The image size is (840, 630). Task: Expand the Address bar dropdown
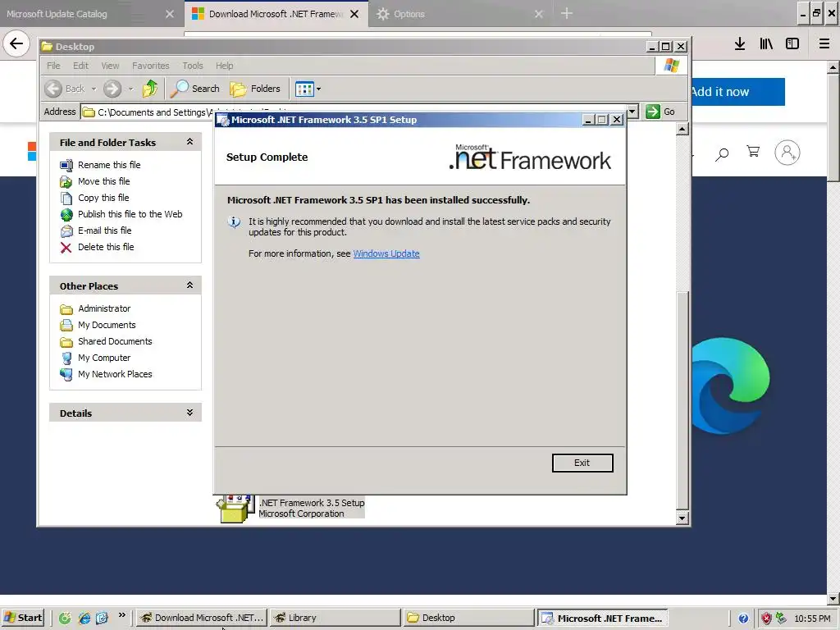[x=632, y=112]
